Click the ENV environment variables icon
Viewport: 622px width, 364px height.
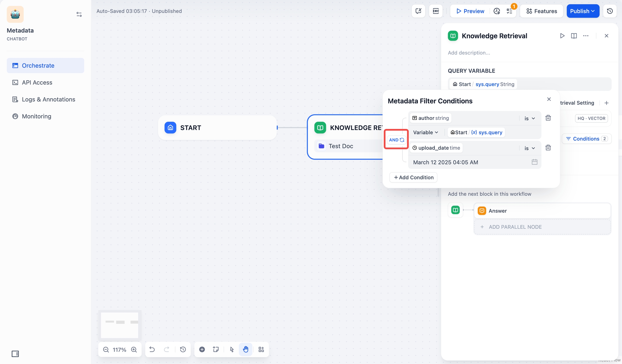[436, 11]
